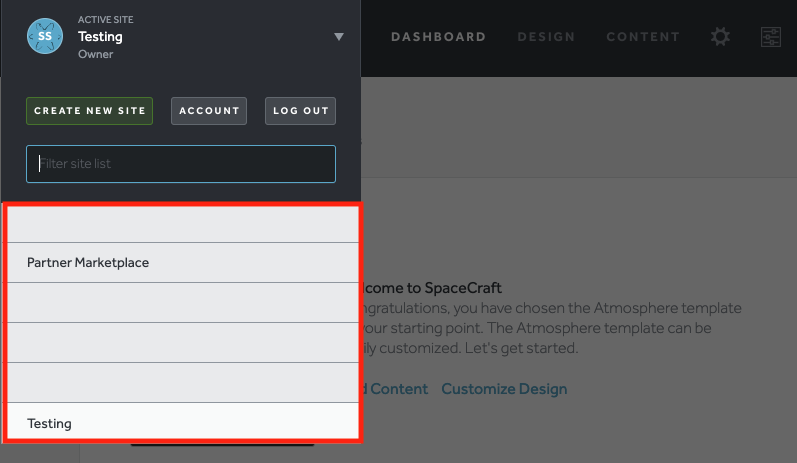Click the Log Out button
This screenshot has width=797, height=463.
pyautogui.click(x=300, y=111)
